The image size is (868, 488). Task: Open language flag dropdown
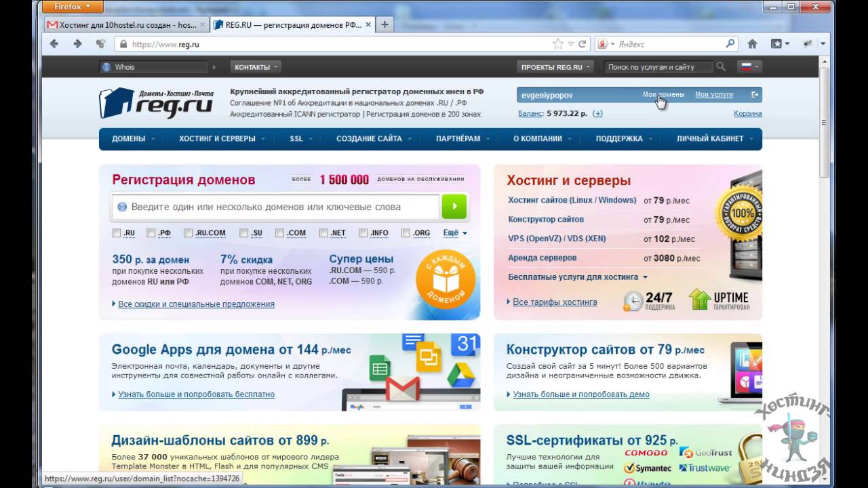point(748,67)
